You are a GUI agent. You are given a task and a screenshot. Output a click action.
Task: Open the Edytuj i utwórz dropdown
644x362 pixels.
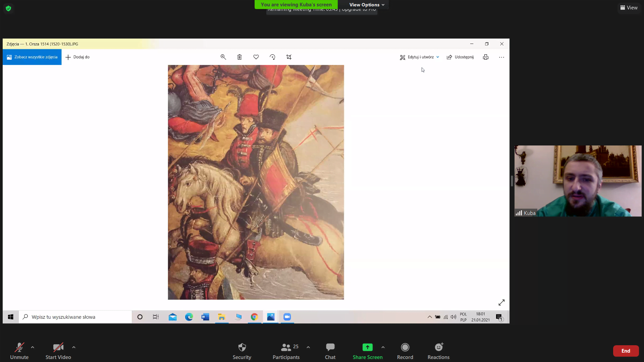pos(420,57)
